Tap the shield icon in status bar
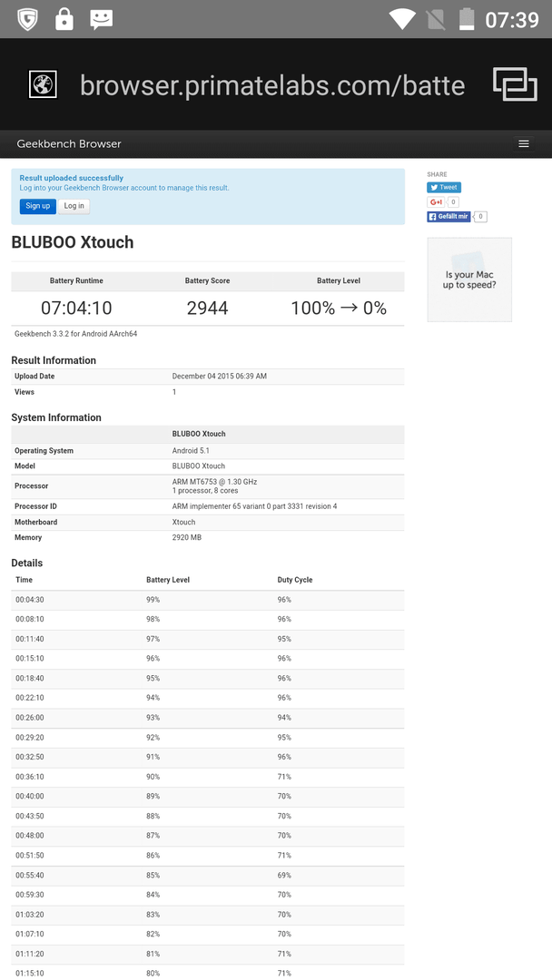The width and height of the screenshot is (552, 980). (27, 19)
